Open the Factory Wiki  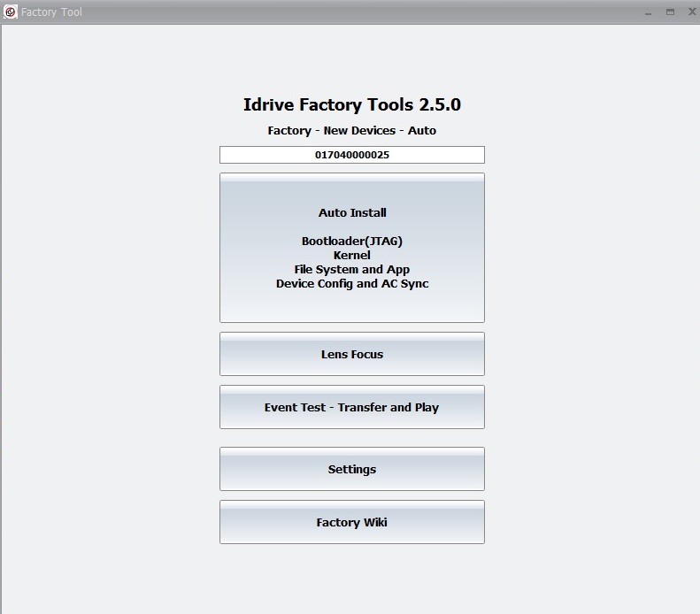point(352,522)
